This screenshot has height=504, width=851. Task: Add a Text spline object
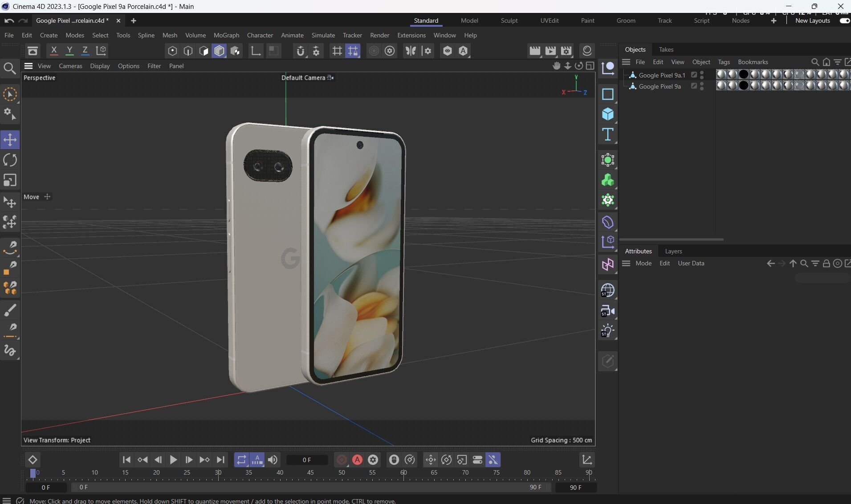click(608, 134)
